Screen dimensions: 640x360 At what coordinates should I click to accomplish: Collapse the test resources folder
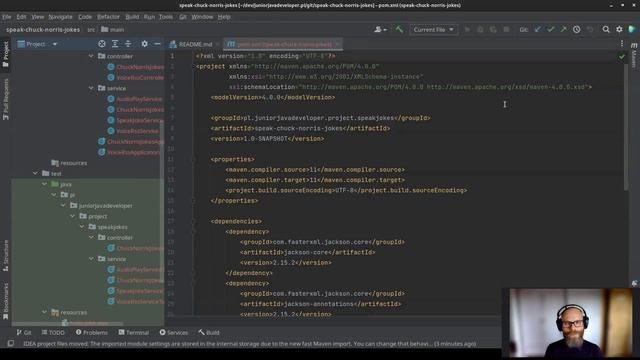pyautogui.click(x=44, y=312)
